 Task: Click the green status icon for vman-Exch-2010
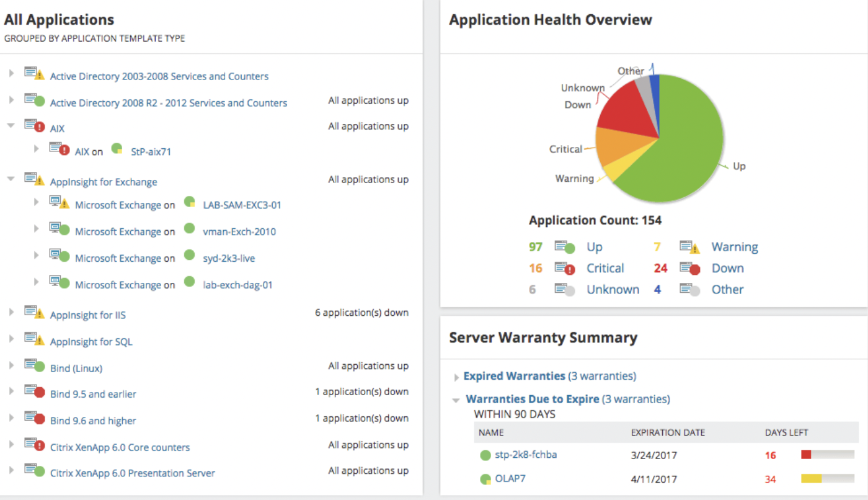188,231
